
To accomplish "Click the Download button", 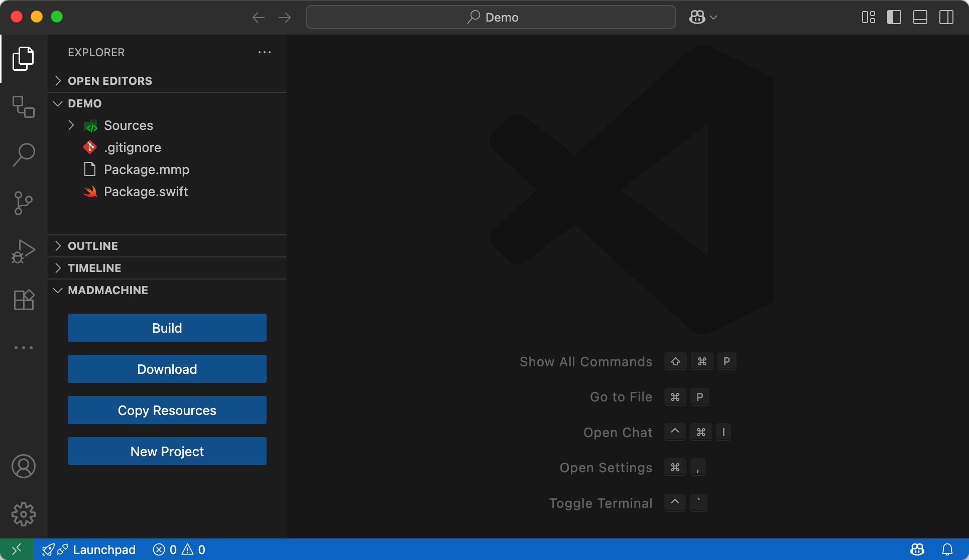I will (x=167, y=369).
